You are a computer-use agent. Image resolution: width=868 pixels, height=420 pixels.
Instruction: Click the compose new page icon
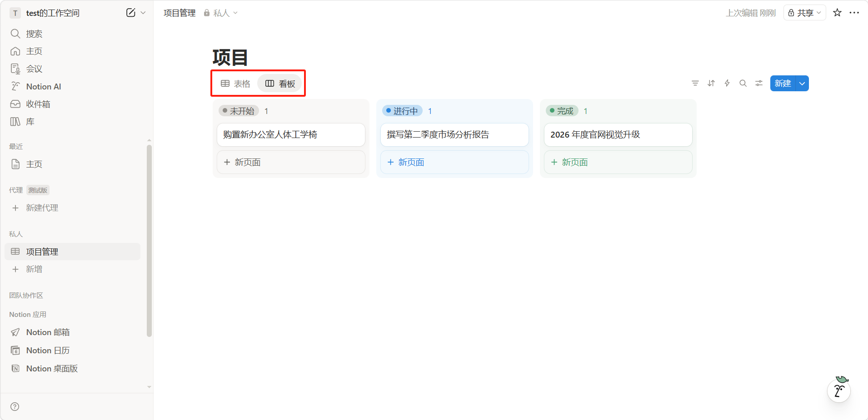(x=130, y=13)
